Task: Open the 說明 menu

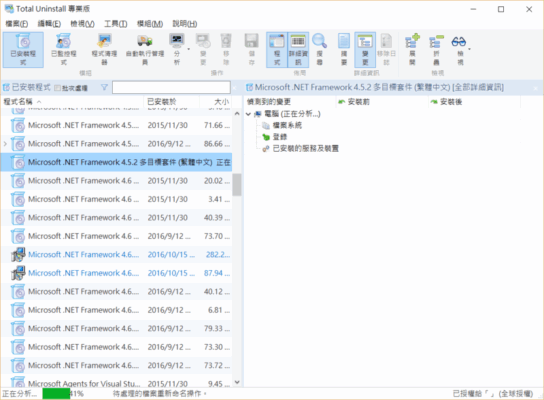Action: [185, 24]
